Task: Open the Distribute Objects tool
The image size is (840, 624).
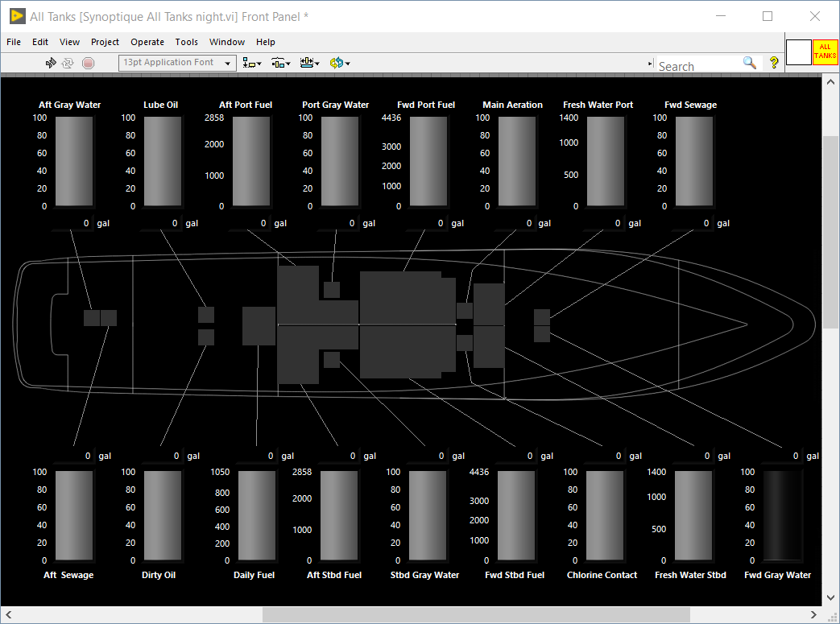Action: coord(278,62)
